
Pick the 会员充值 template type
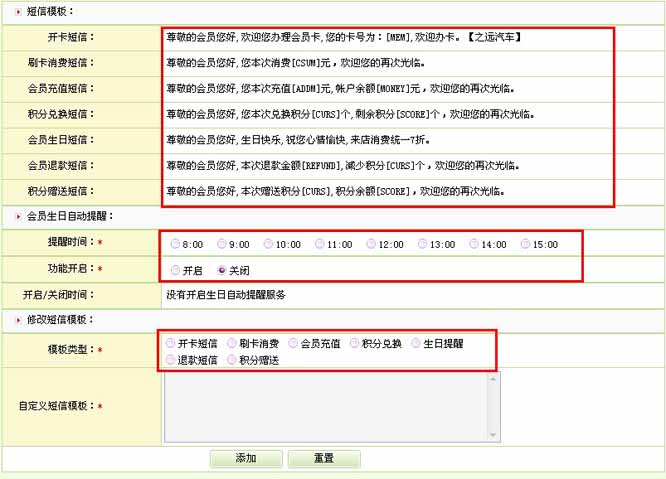click(294, 343)
